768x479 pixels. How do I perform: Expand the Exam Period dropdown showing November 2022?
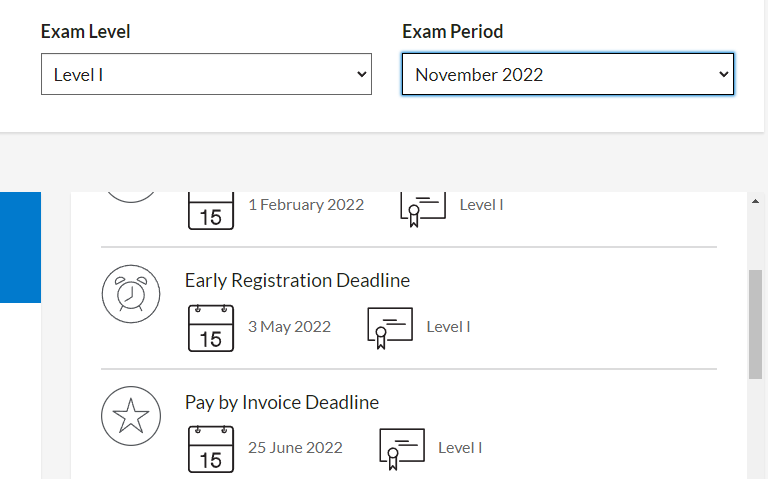pos(568,75)
